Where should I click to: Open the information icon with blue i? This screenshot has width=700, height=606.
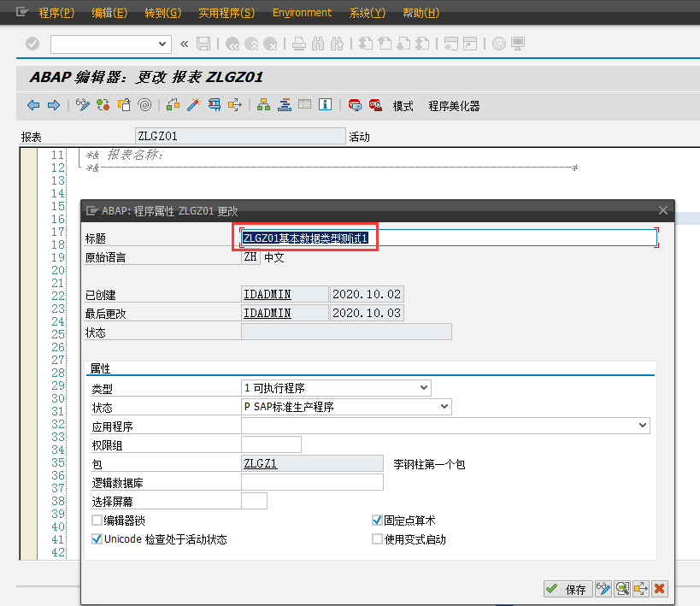click(x=326, y=104)
